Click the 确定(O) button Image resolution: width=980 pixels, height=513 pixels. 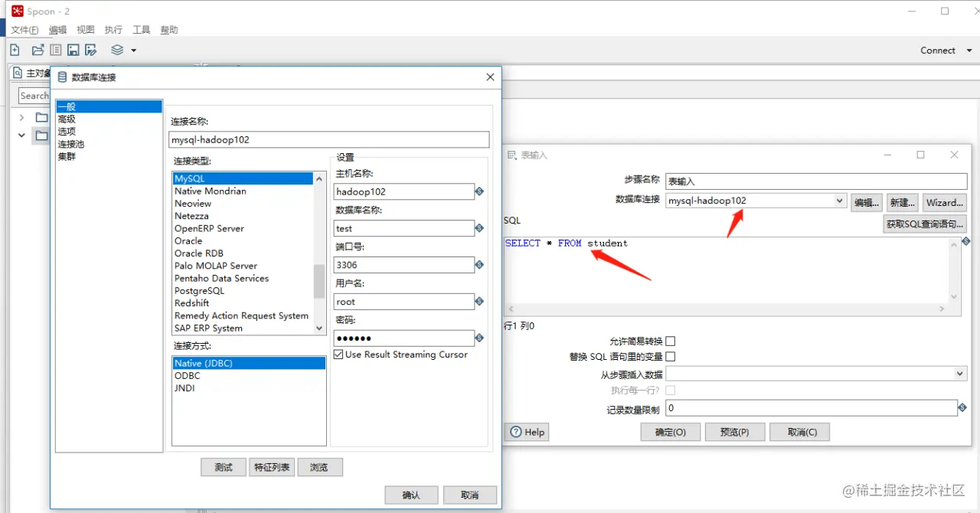671,432
